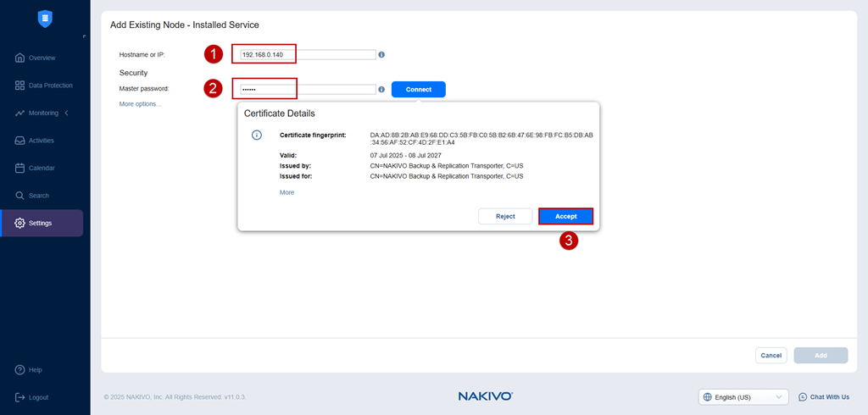Click the Logout arrow icon
Viewport: 868px width, 415px height.
tap(20, 397)
